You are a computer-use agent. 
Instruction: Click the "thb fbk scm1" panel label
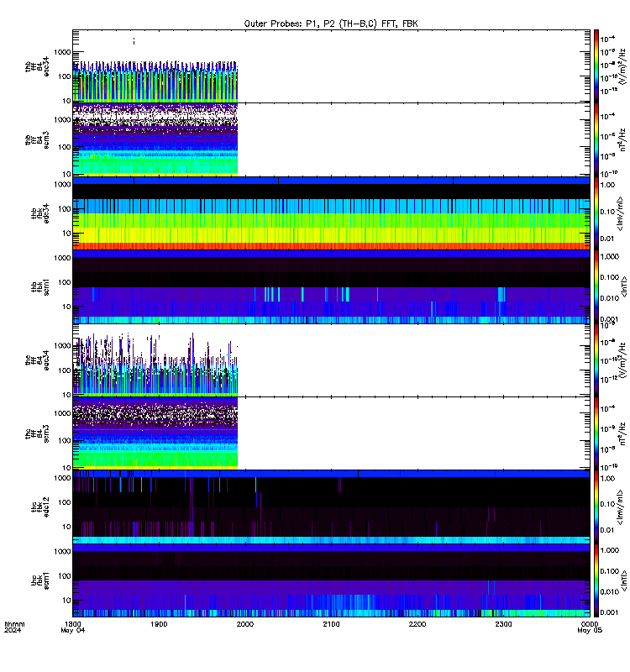click(x=39, y=286)
